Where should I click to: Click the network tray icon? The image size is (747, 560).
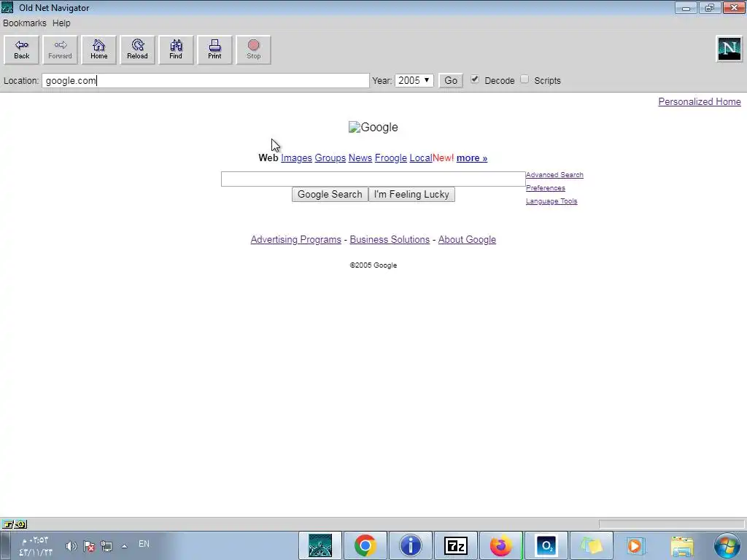coord(107,546)
